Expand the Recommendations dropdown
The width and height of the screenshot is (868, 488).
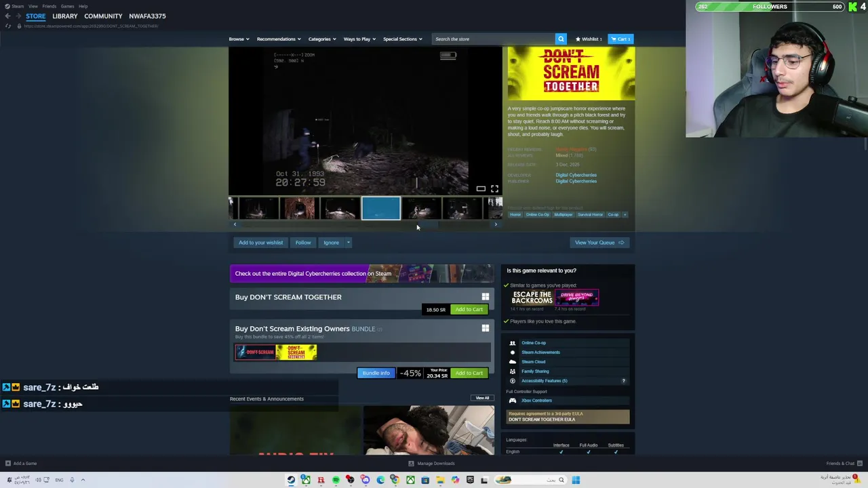coord(279,39)
